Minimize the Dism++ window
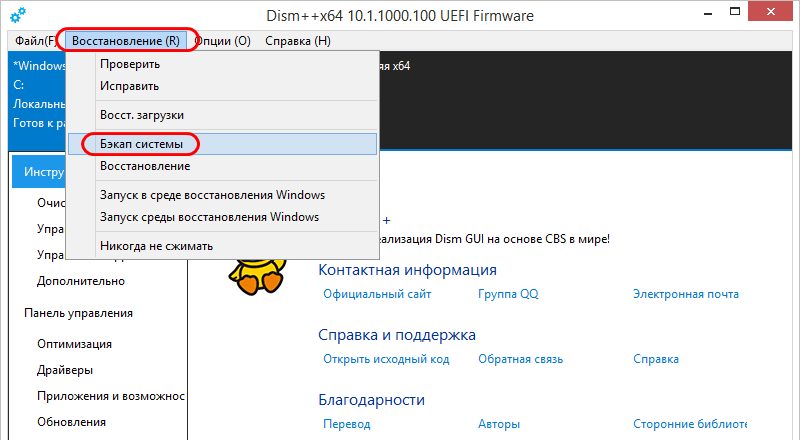This screenshot has width=800, height=440. point(708,13)
